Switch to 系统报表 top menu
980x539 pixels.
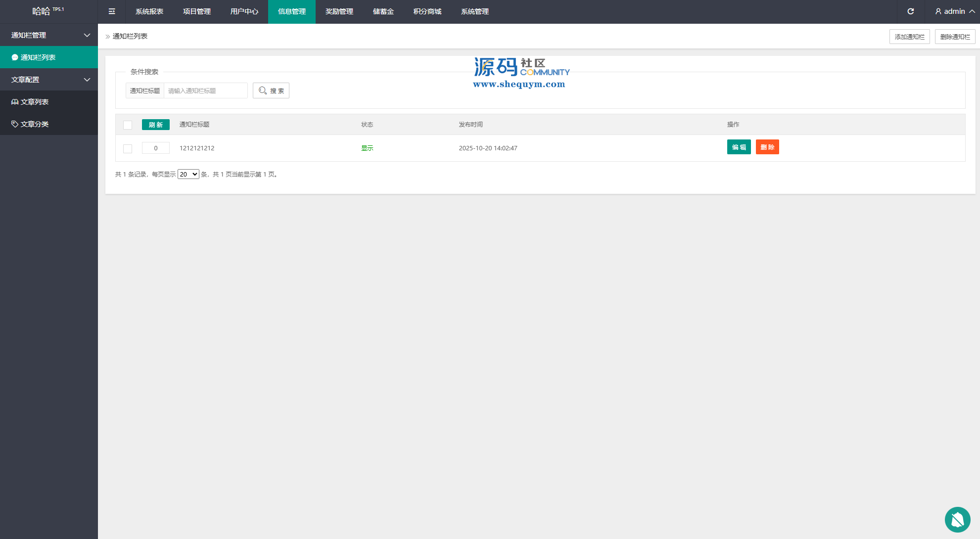click(149, 11)
